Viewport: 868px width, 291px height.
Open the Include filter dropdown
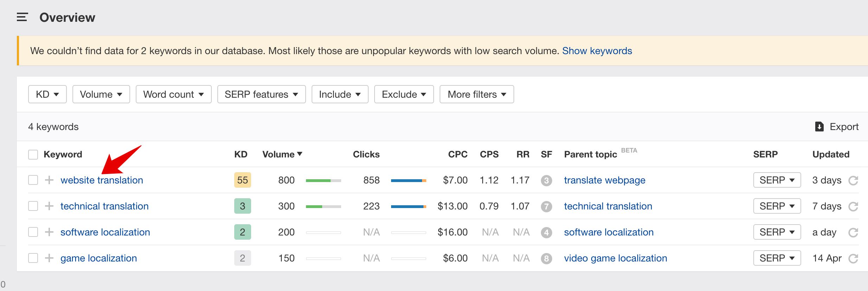click(340, 94)
